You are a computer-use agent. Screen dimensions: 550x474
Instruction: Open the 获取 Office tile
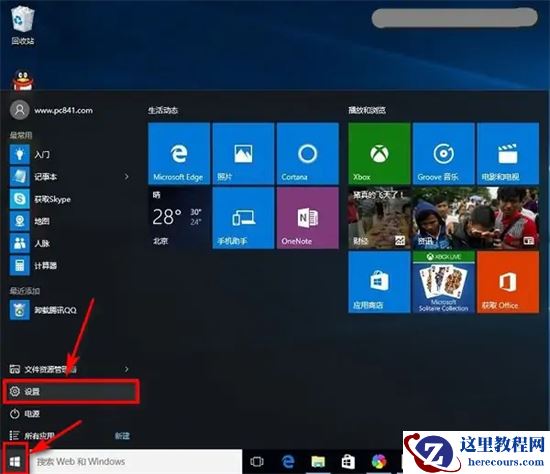click(x=508, y=282)
